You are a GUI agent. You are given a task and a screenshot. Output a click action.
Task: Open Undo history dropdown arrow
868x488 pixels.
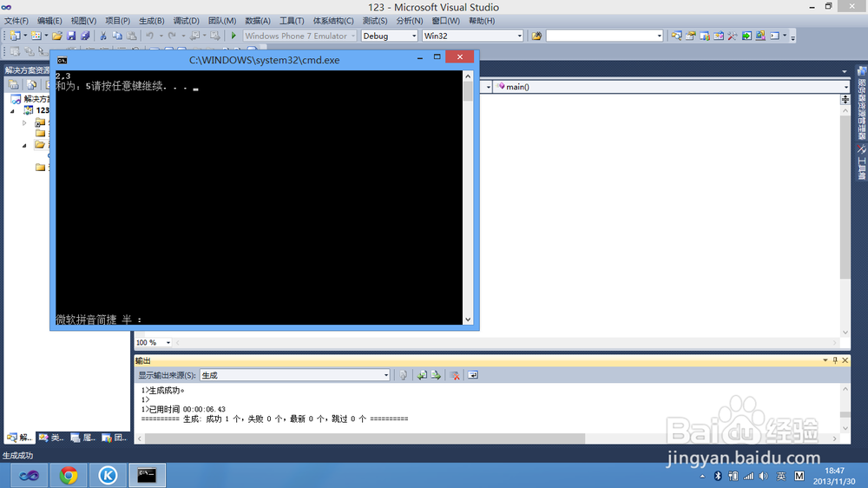161,36
